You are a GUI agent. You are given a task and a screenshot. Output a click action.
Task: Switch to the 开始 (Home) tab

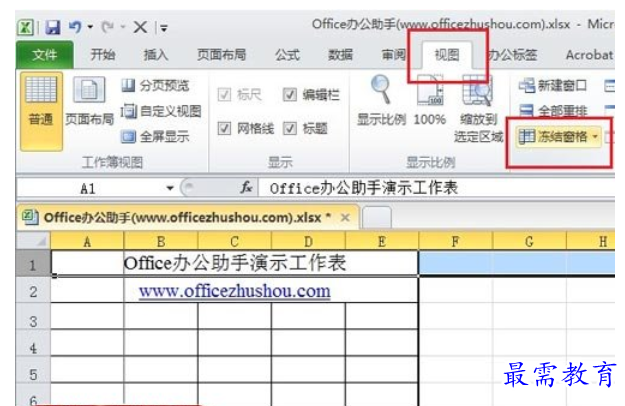click(102, 55)
